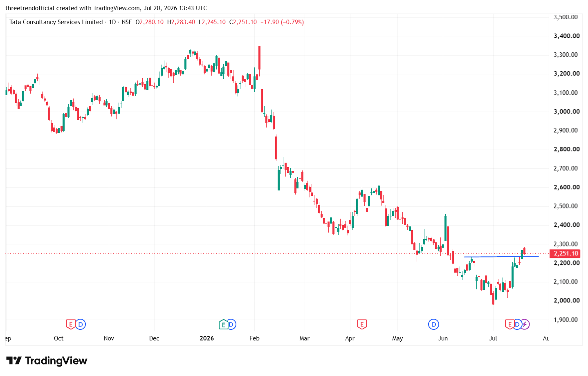This screenshot has width=588, height=376.
Task: Open the red earnings E marker in July
Action: pyautogui.click(x=509, y=325)
